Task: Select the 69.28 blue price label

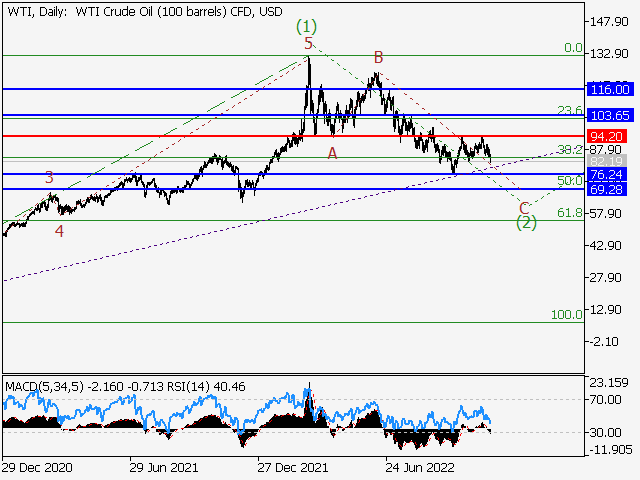Action: point(607,189)
